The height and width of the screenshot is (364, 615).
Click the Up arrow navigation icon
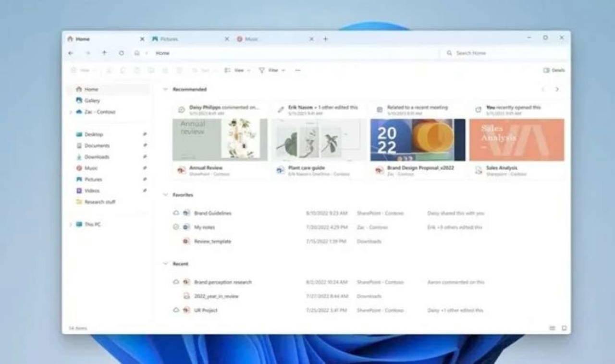point(104,53)
